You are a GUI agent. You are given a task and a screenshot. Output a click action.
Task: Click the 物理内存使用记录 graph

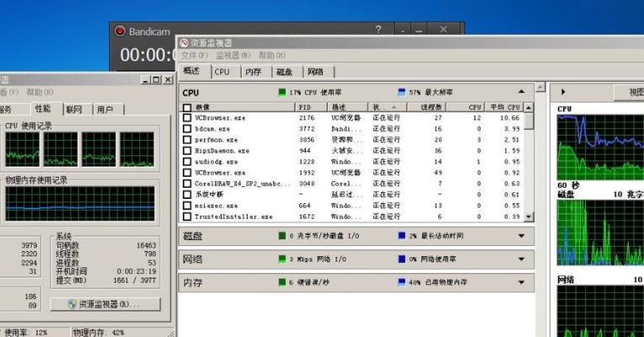click(x=80, y=204)
